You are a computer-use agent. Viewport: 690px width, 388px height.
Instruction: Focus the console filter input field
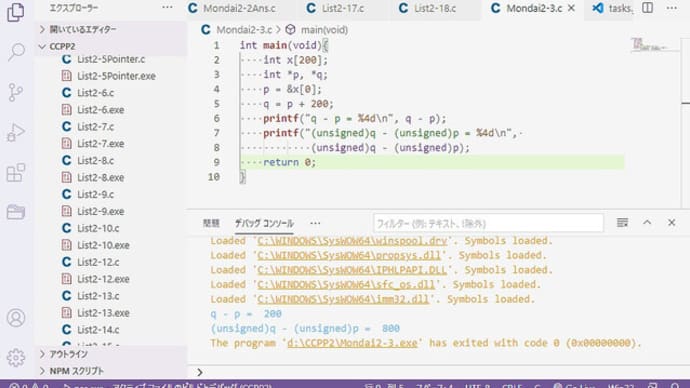tap(488, 223)
